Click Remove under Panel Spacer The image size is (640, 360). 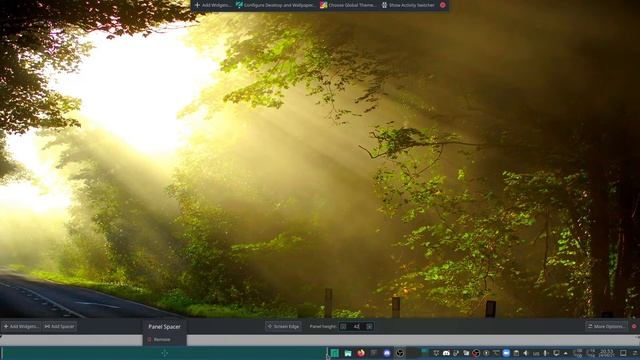(x=159, y=340)
